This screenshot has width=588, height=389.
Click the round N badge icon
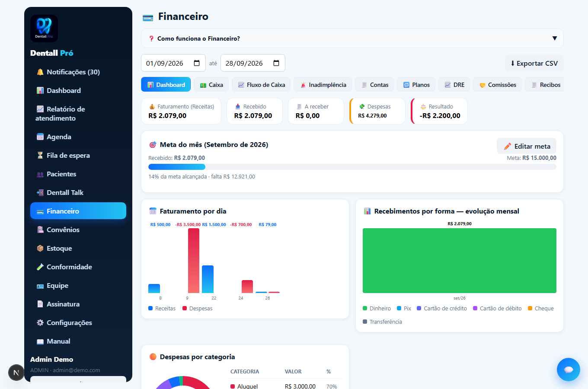click(x=16, y=373)
